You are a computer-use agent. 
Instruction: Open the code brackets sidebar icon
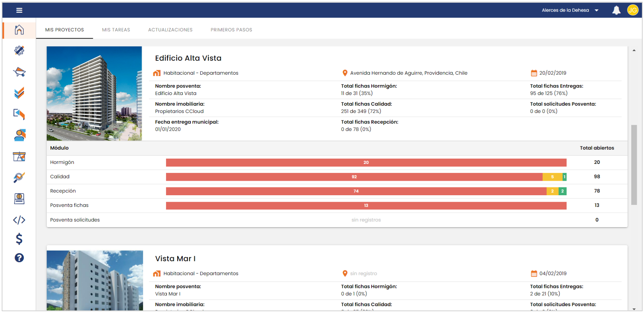tap(19, 220)
